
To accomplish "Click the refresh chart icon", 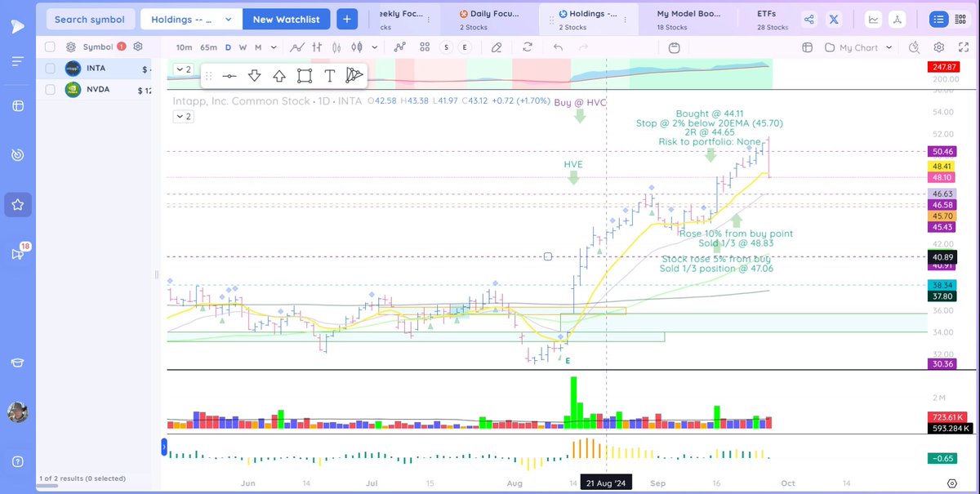I will 528,47.
